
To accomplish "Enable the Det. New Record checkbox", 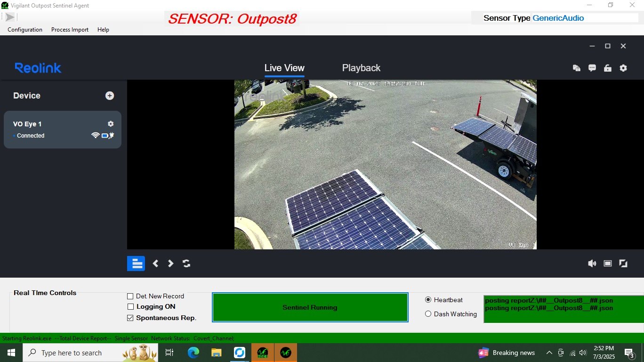I will (130, 296).
